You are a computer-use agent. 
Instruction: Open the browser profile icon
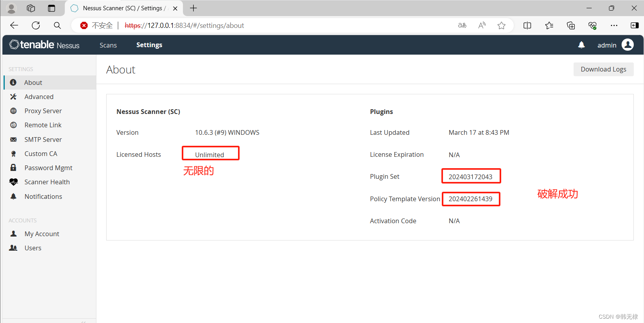pyautogui.click(x=11, y=8)
